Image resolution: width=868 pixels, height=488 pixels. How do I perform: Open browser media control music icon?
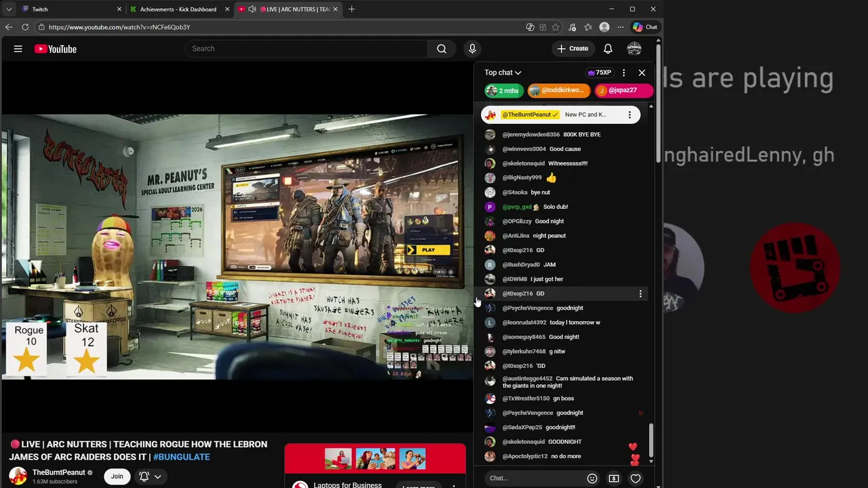572,27
